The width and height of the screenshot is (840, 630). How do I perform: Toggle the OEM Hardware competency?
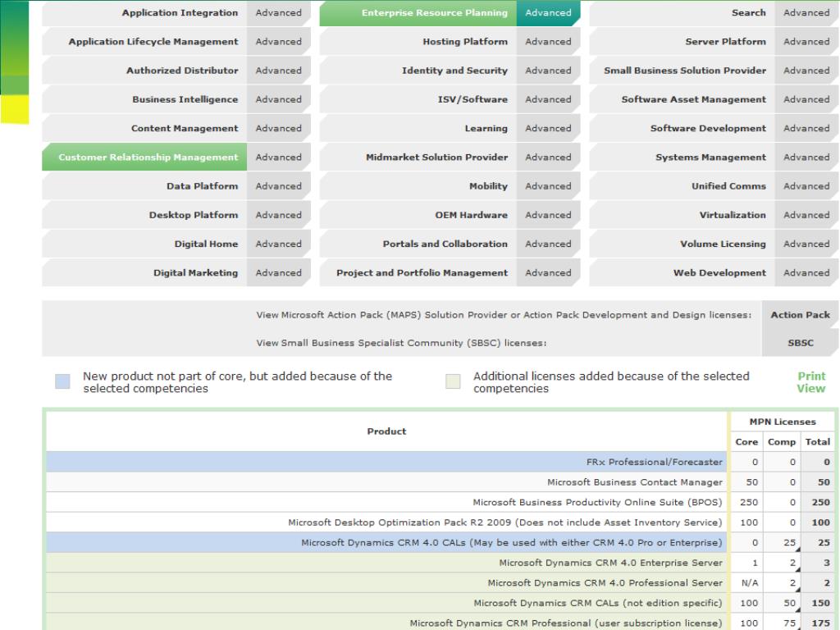418,216
